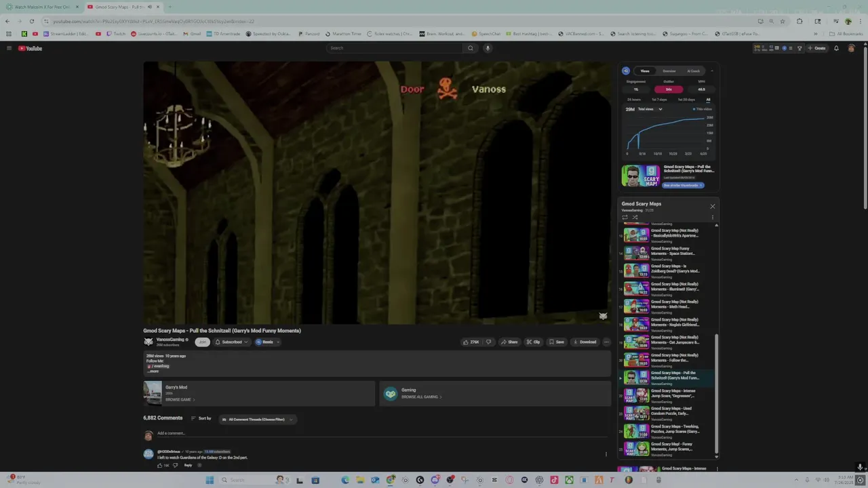The width and height of the screenshot is (868, 488).
Task: Open Sort by comments menu
Action: [201, 419]
